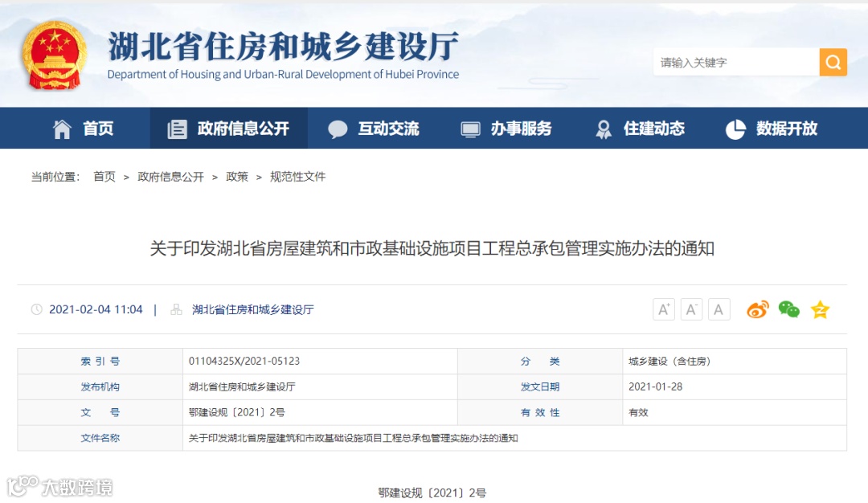The height and width of the screenshot is (503, 868).
Task: Click the 分类 label cell
Action: coord(540,361)
